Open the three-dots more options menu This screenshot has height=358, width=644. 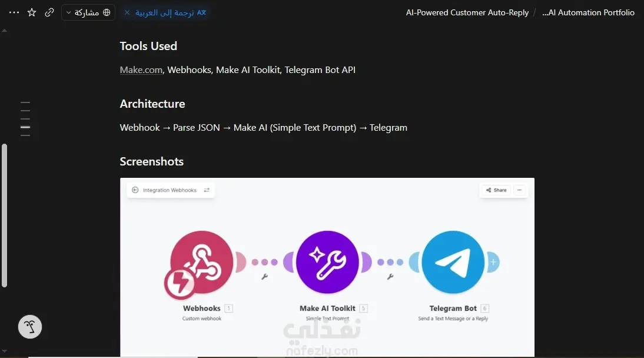(x=14, y=12)
